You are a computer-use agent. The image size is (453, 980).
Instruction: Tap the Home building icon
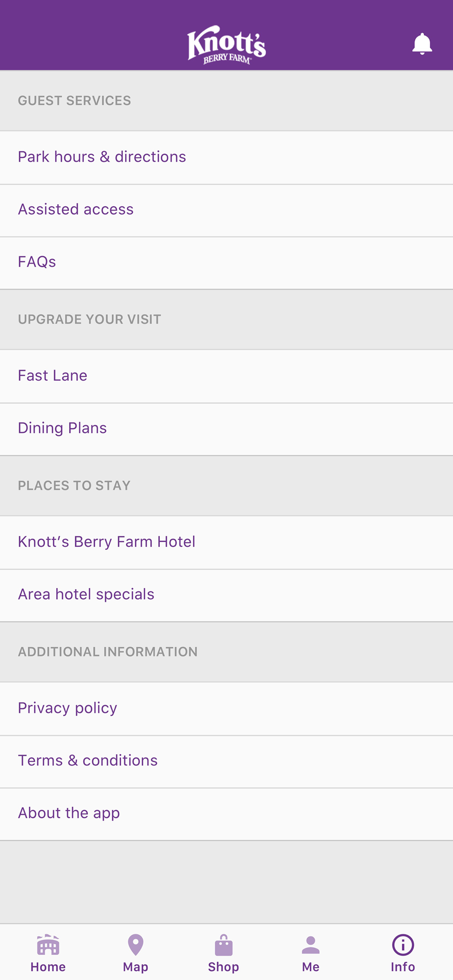pyautogui.click(x=48, y=945)
